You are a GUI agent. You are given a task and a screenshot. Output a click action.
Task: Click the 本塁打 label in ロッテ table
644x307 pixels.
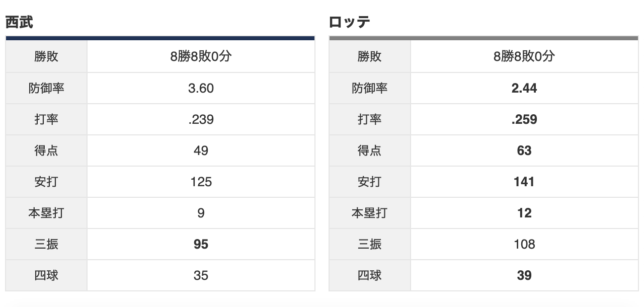[x=370, y=213]
